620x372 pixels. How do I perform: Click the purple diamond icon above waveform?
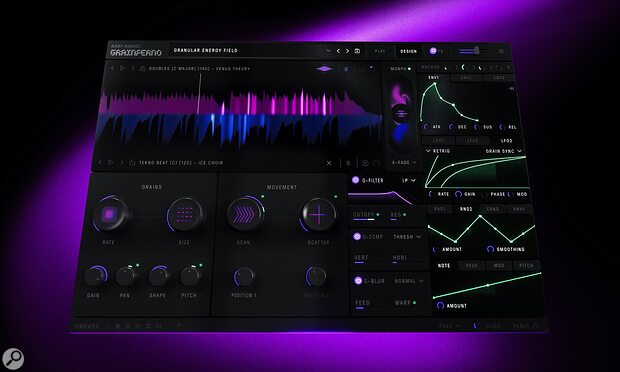click(324, 69)
